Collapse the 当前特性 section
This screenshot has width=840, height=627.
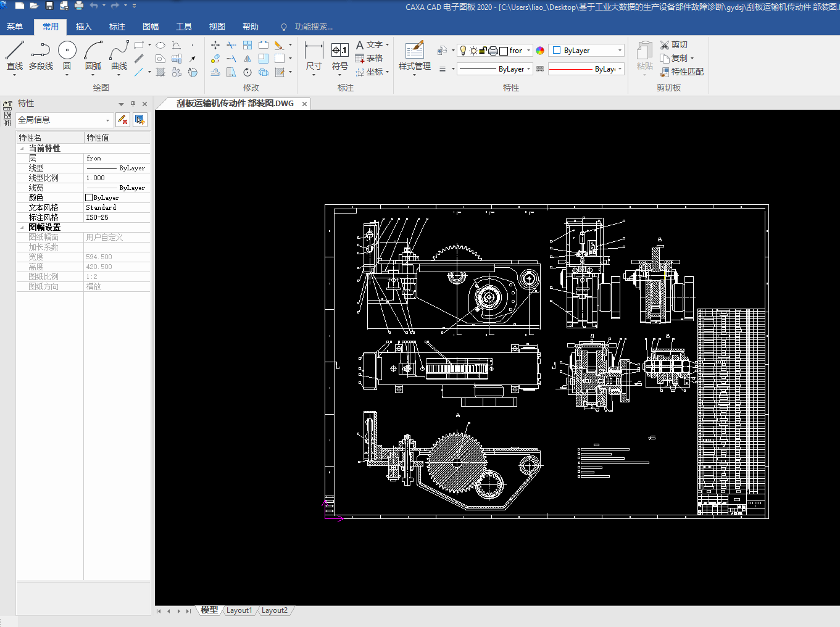pos(22,149)
